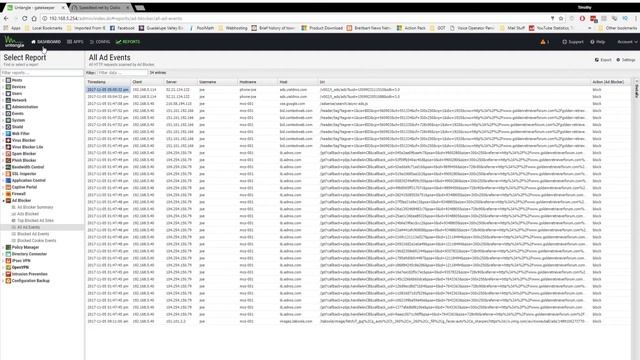Expand the OpenVPN node
Screen dimensions: 640x360
3,267
